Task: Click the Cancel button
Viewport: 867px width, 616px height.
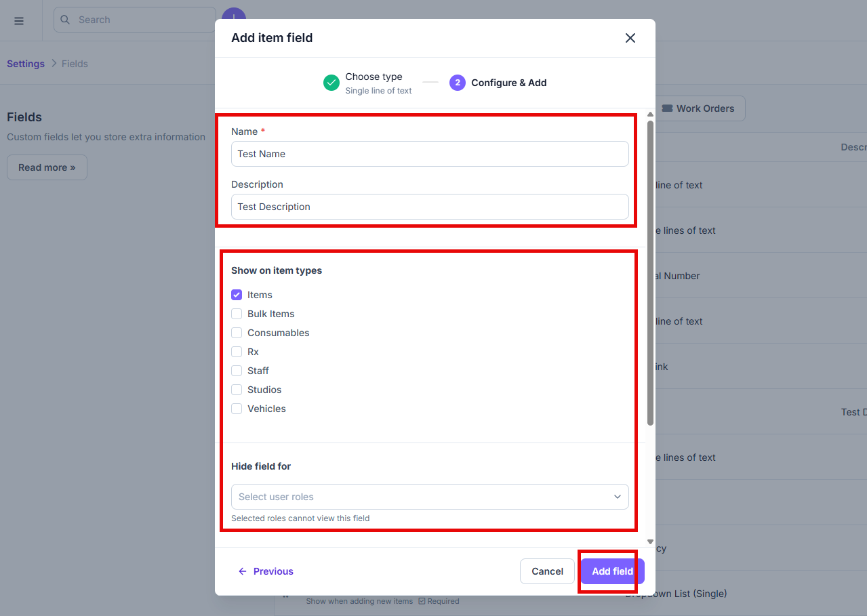Action: point(548,571)
